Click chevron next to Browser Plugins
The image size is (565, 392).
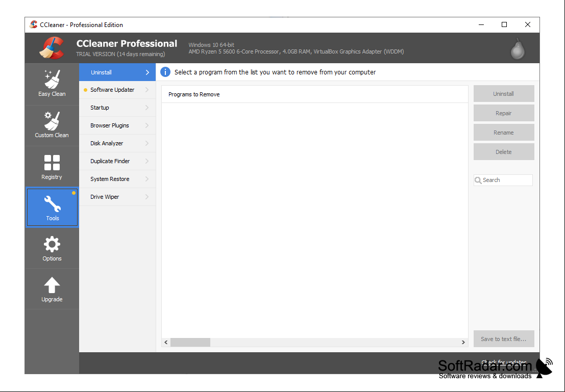tap(147, 125)
